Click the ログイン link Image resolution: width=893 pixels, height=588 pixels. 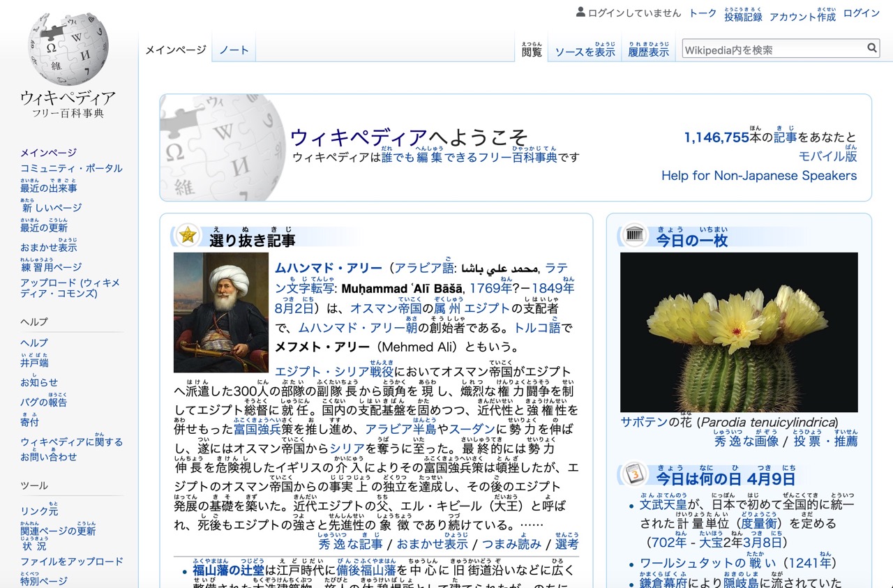(x=862, y=13)
